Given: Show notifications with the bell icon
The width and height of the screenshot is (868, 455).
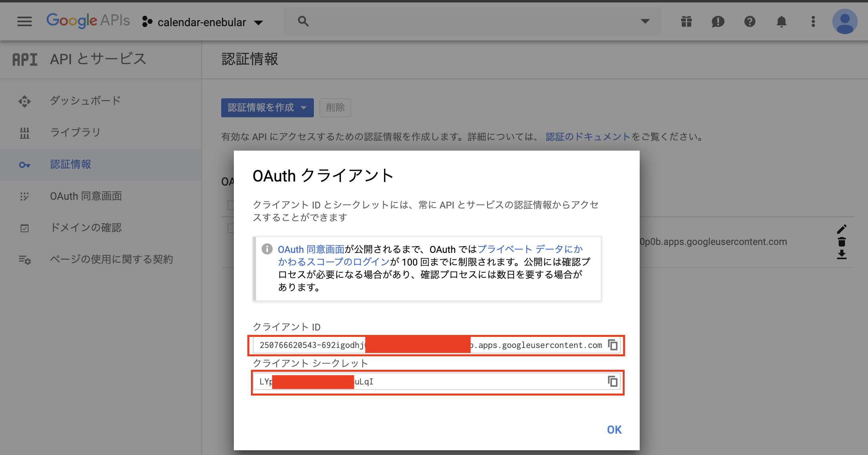Looking at the screenshot, I should [x=782, y=21].
